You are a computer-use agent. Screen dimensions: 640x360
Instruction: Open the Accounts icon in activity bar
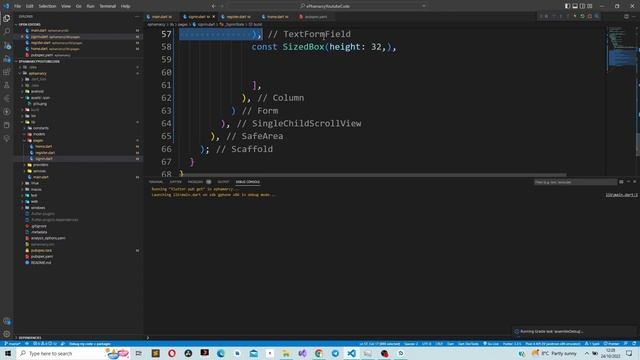7,321
